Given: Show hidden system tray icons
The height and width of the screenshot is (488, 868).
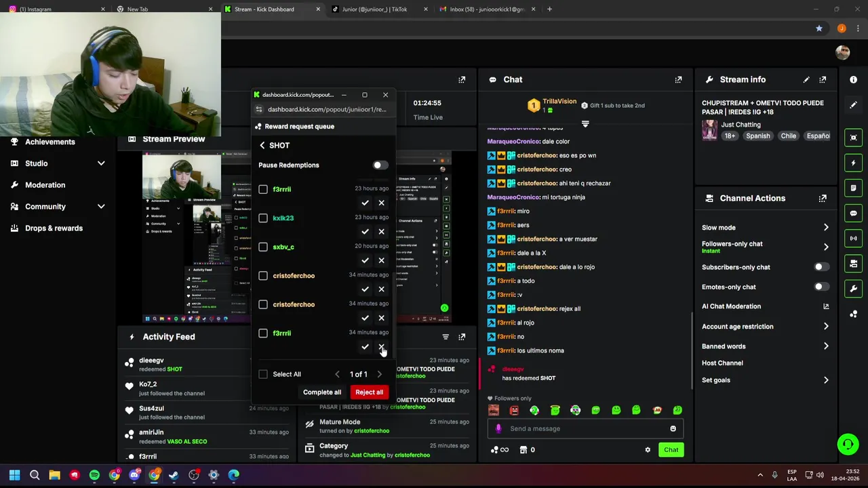Looking at the screenshot, I should (x=760, y=475).
